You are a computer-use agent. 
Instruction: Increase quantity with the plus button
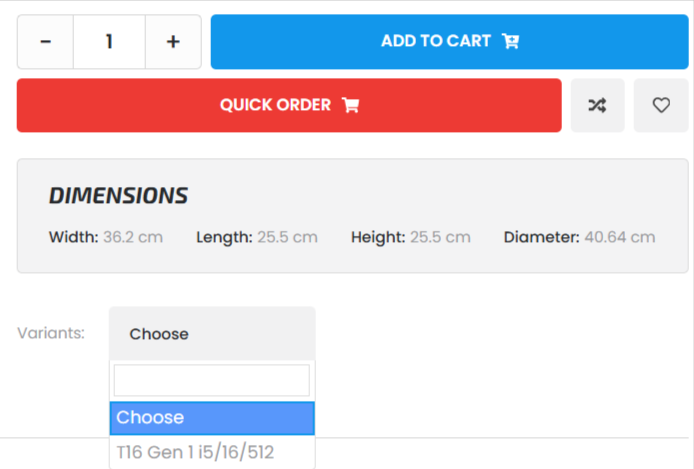click(x=173, y=42)
